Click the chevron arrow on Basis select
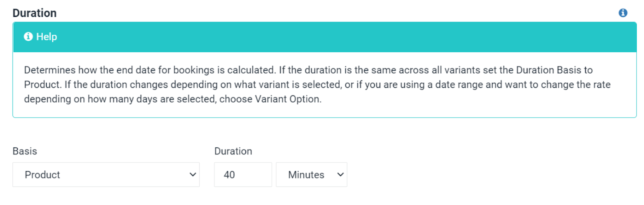This screenshot has height=205, width=644. (193, 175)
